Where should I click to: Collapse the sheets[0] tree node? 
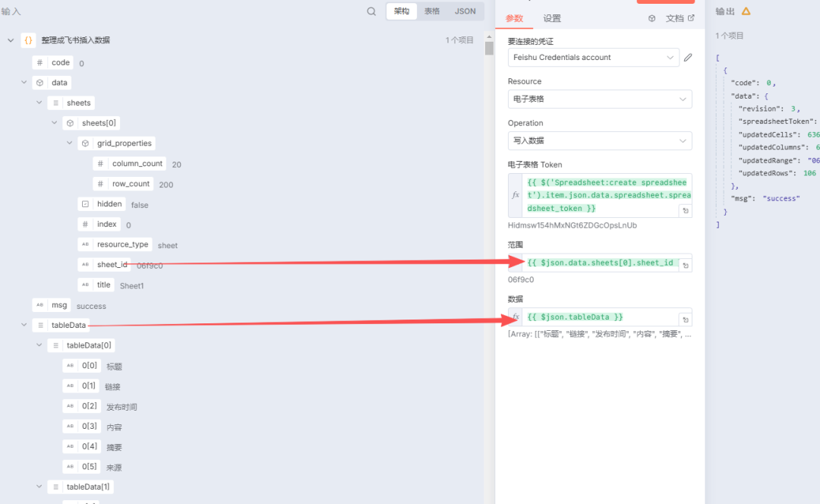click(54, 122)
